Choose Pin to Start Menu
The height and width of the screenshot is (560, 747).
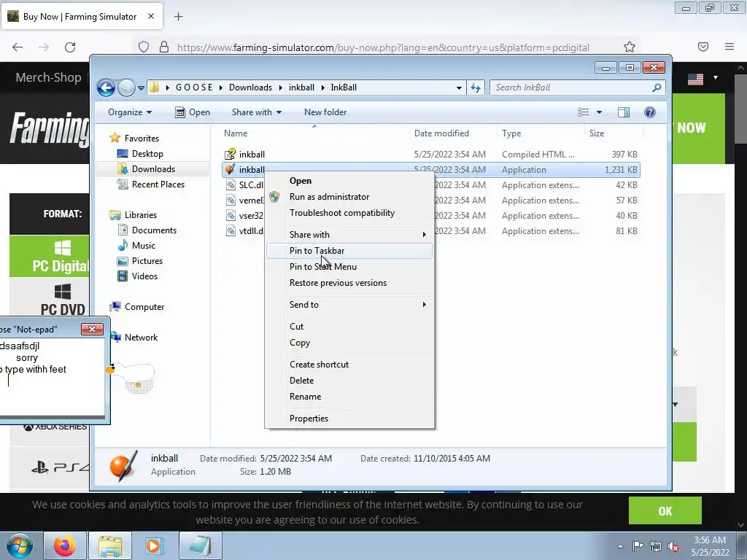click(349, 267)
